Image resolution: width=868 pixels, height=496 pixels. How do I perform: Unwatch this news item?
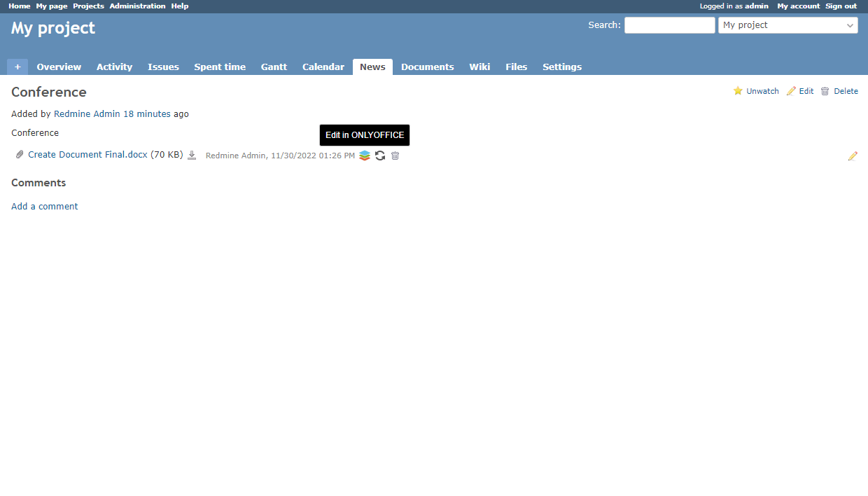pyautogui.click(x=756, y=91)
